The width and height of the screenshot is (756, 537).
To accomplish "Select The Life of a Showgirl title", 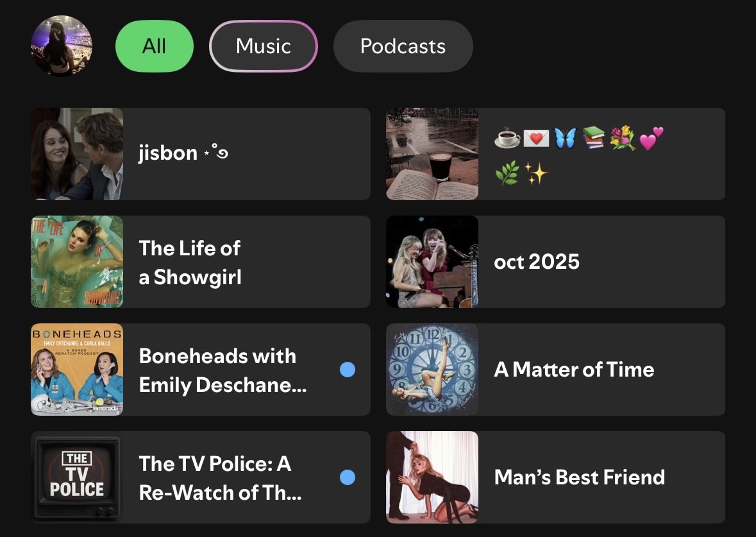I will point(190,262).
